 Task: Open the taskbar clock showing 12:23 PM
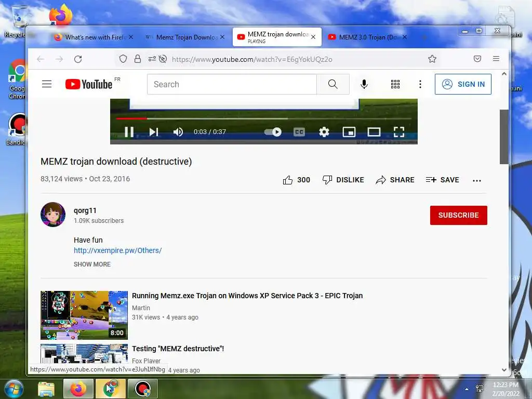click(x=506, y=389)
